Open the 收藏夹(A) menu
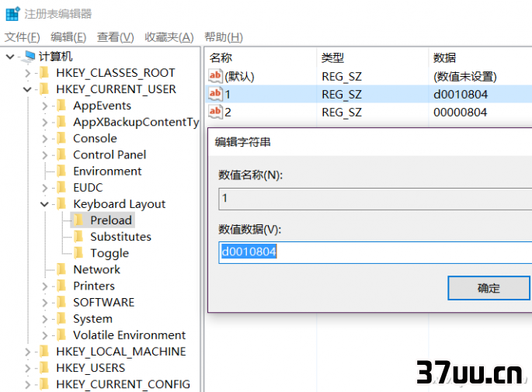The height and width of the screenshot is (392, 532). click(169, 37)
